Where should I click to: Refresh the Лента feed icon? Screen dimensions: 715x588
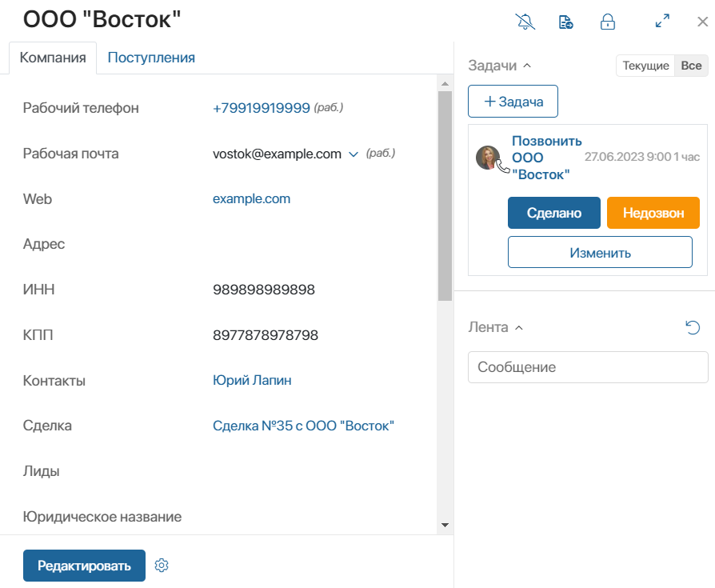click(693, 327)
